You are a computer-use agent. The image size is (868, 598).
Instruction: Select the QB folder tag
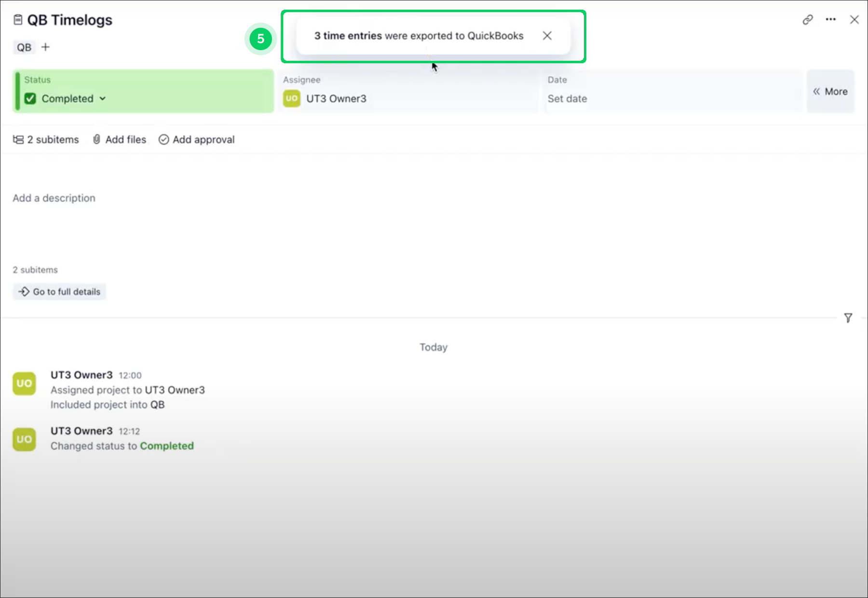[24, 47]
